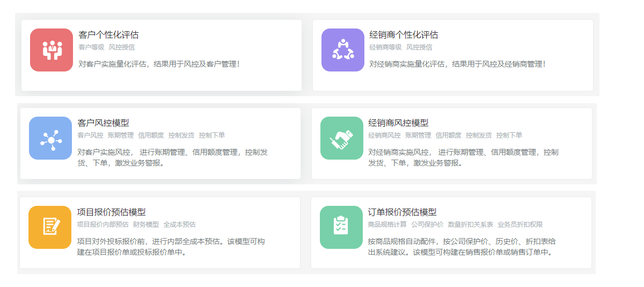Click the 客户等级 tag
The image size is (644, 287).
[91, 47]
